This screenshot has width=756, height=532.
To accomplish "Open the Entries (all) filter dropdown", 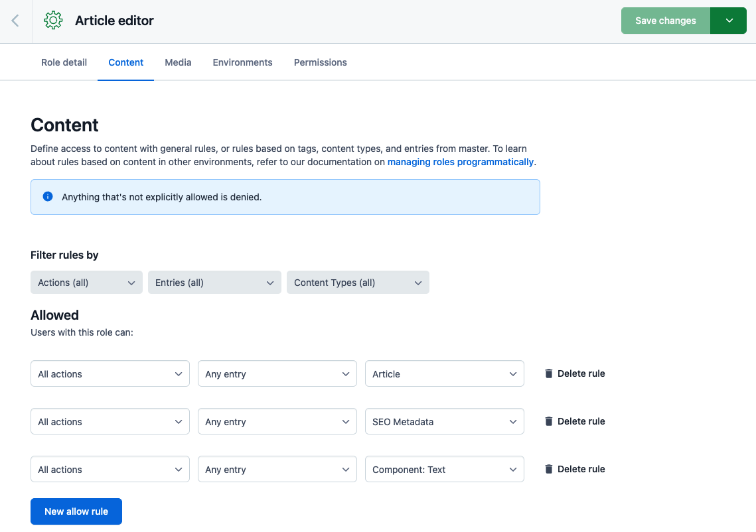I will coord(214,282).
